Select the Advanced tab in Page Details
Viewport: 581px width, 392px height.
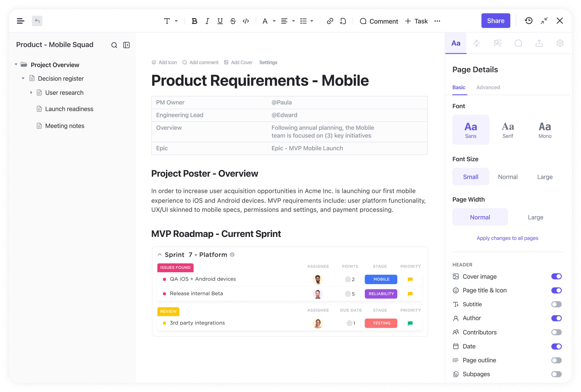[488, 87]
